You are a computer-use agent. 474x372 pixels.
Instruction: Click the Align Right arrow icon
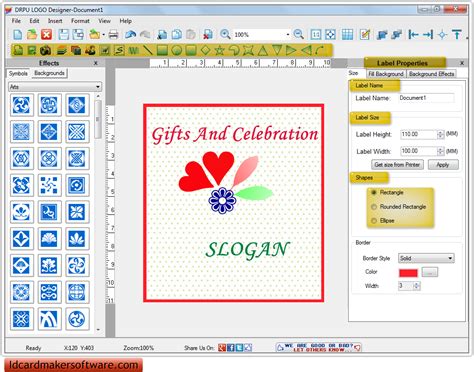(428, 34)
